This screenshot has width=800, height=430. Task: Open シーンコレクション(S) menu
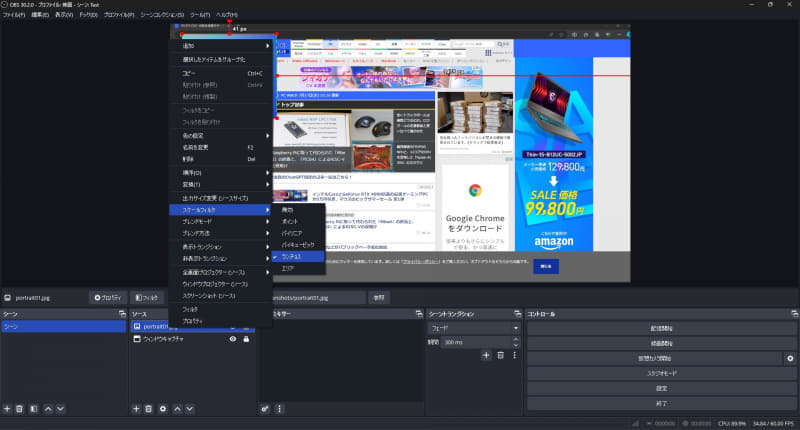tap(162, 15)
